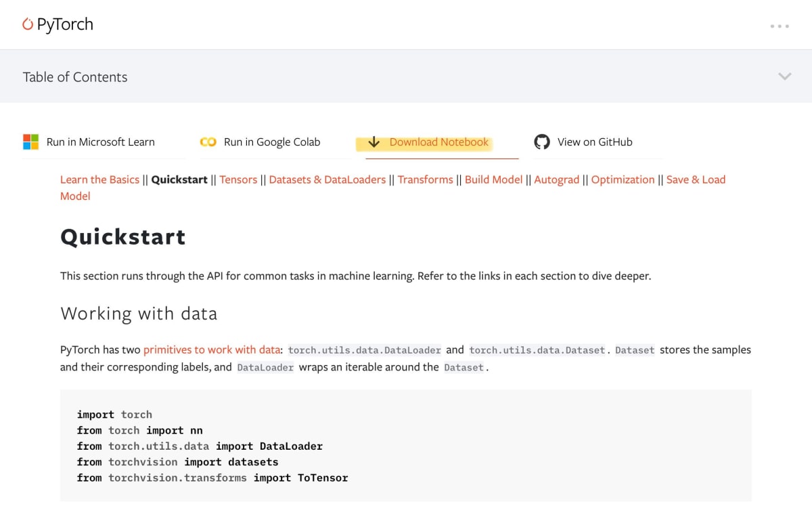Select the import code block
This screenshot has width=812, height=531.
coord(406,446)
